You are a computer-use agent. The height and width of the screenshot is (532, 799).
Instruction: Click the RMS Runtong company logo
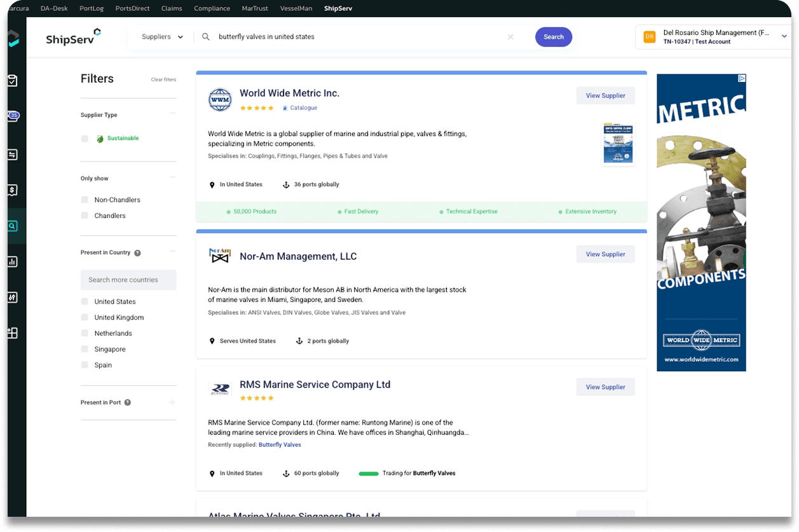pyautogui.click(x=220, y=388)
